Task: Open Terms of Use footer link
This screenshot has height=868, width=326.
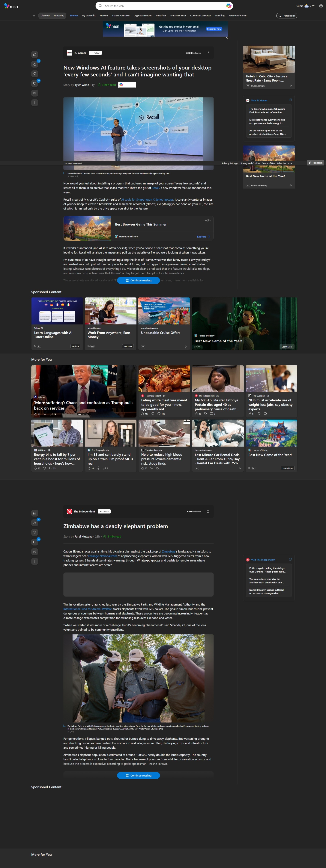Action: 268,163
